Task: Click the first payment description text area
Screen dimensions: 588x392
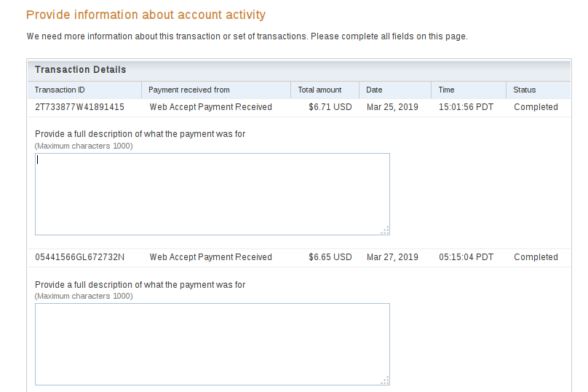Action: coord(212,194)
